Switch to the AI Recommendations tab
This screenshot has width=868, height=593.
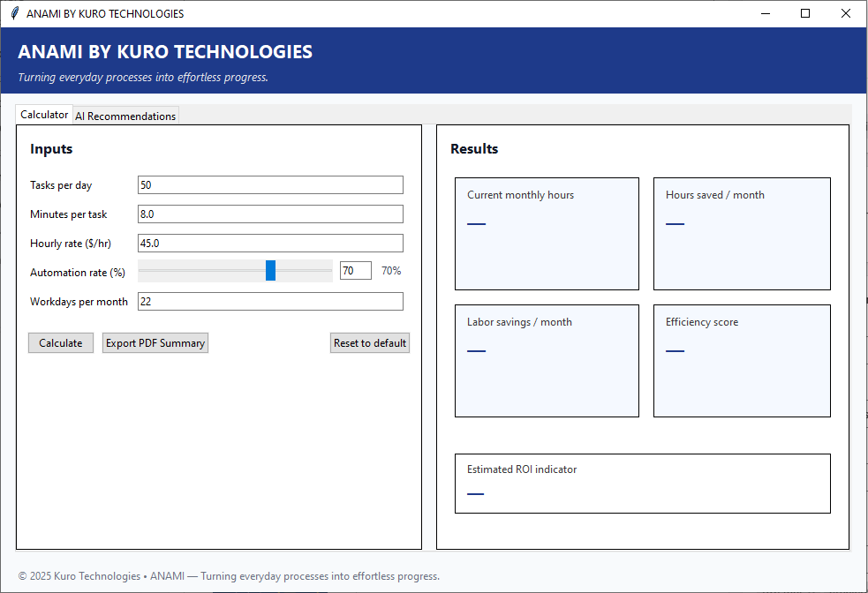coord(125,116)
